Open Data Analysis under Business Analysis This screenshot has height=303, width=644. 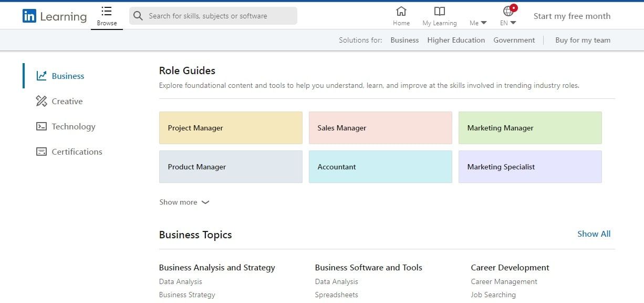181,281
